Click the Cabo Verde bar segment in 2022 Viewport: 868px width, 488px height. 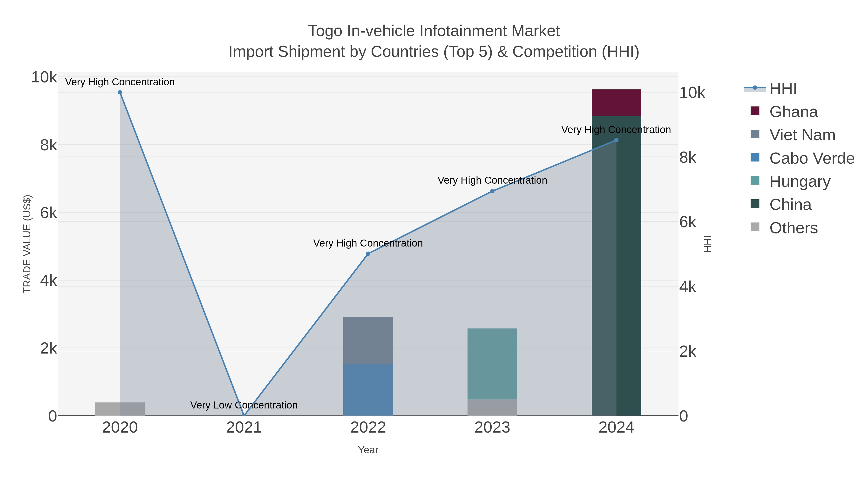pos(368,390)
